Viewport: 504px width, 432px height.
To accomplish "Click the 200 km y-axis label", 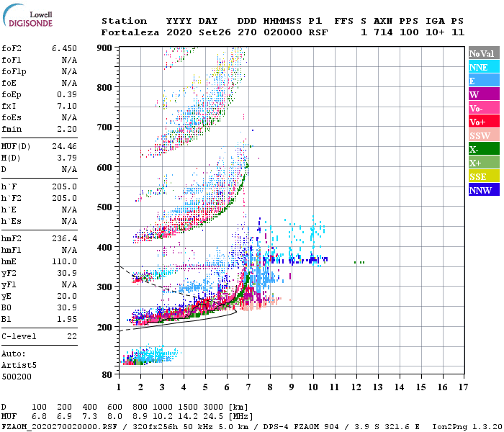I will [x=104, y=327].
